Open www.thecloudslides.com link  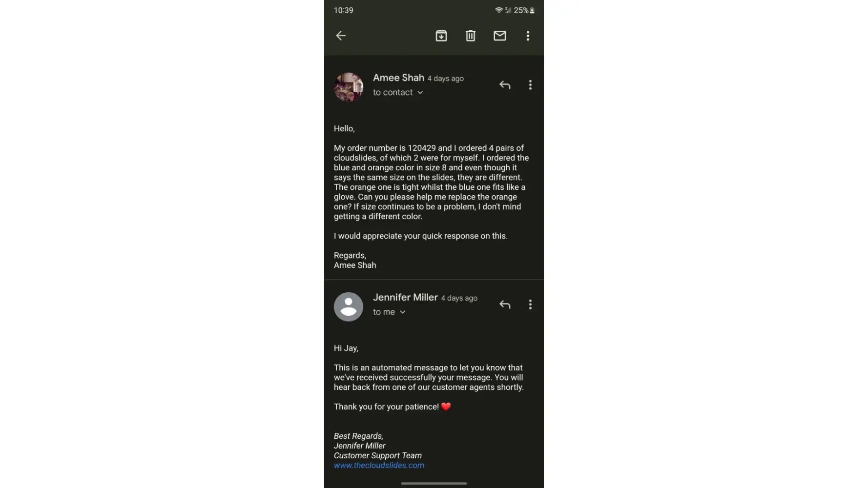tap(379, 465)
